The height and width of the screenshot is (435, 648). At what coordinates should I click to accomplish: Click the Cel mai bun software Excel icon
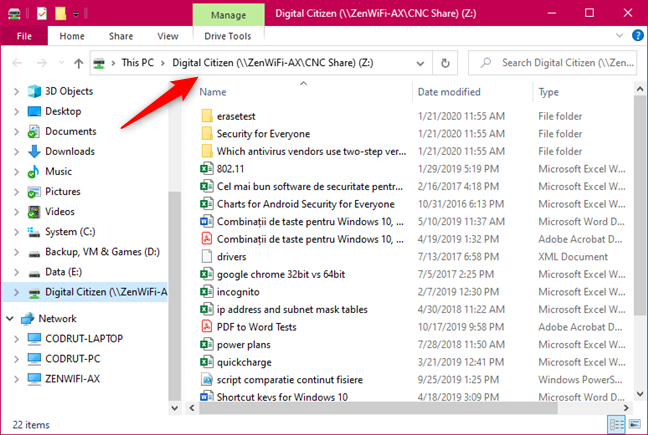207,186
